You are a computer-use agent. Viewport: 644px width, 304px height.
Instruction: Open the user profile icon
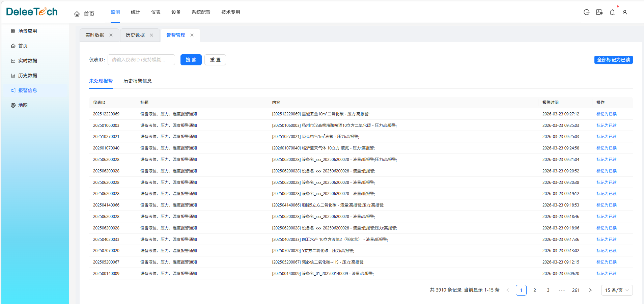pos(624,12)
